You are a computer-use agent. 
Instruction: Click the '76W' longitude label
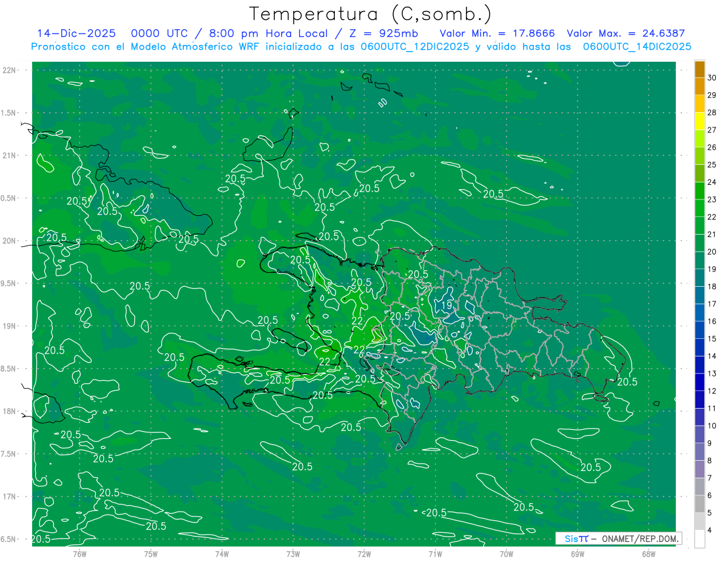80,554
